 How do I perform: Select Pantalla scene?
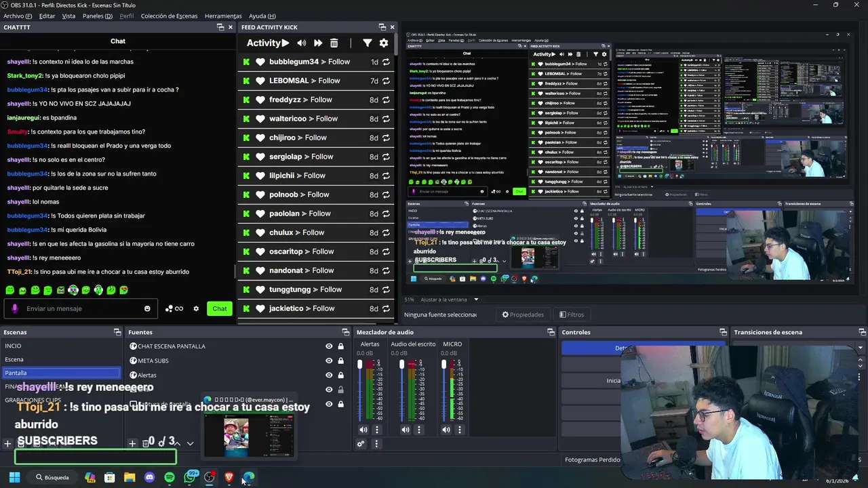[x=61, y=373]
